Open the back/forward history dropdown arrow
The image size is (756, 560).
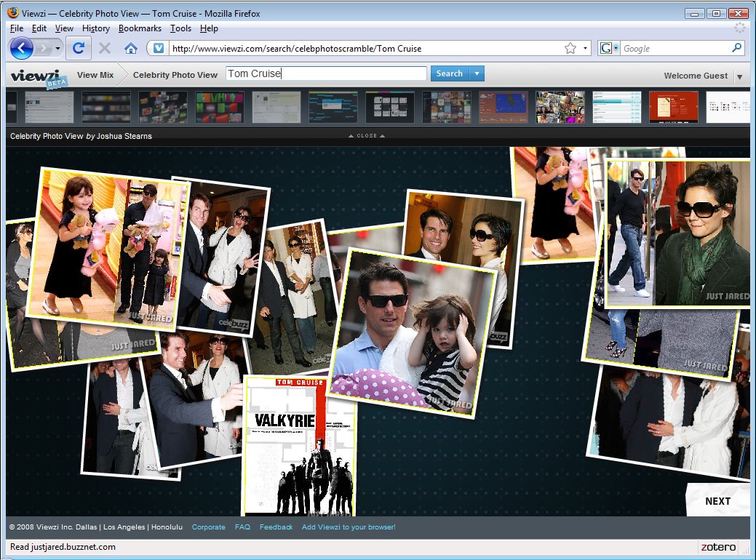(58, 48)
